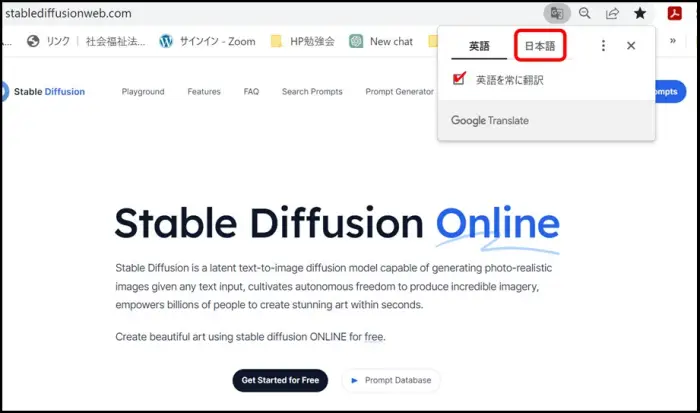Viewport: 700px width, 413px height.
Task: Click the Stable Diffusion Online heading
Action: [337, 223]
